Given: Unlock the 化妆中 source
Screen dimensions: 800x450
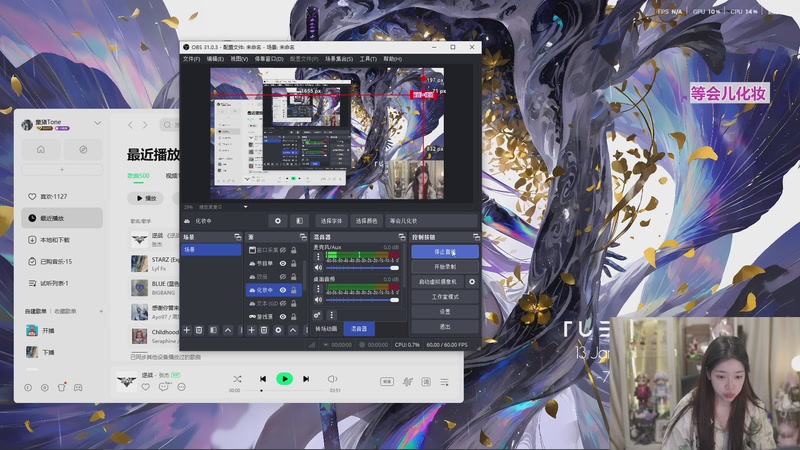Looking at the screenshot, I should [x=294, y=290].
